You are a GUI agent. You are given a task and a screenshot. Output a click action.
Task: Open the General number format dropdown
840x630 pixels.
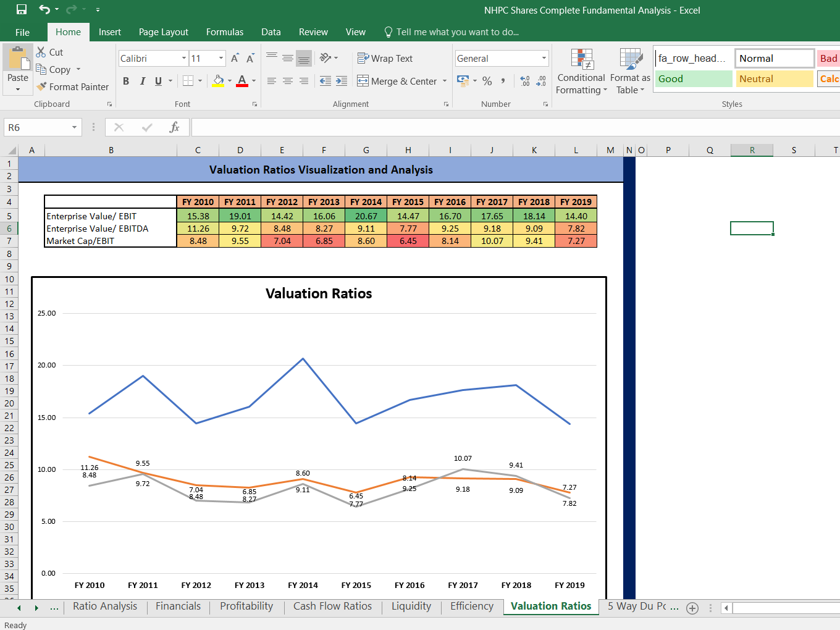tap(544, 58)
